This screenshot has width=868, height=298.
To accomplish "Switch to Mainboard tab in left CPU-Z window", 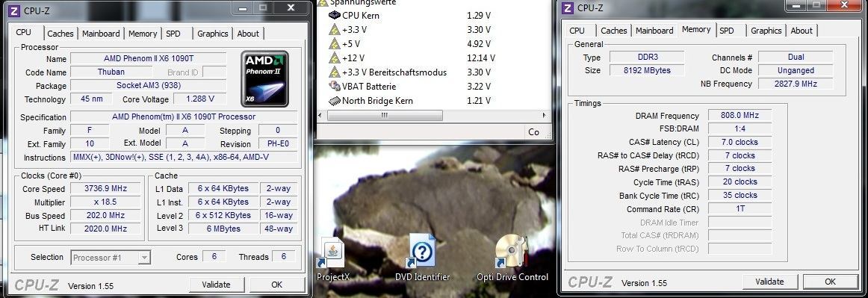I will click(x=101, y=34).
